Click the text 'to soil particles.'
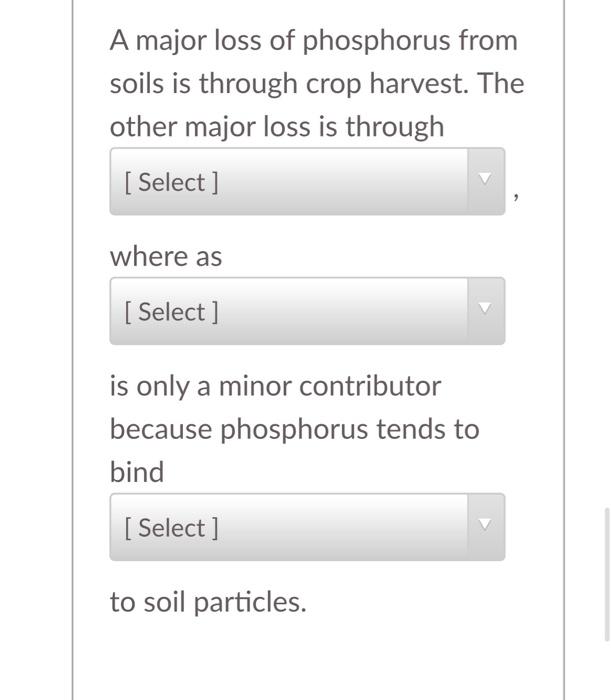Viewport: 611px width, 700px height. (208, 602)
